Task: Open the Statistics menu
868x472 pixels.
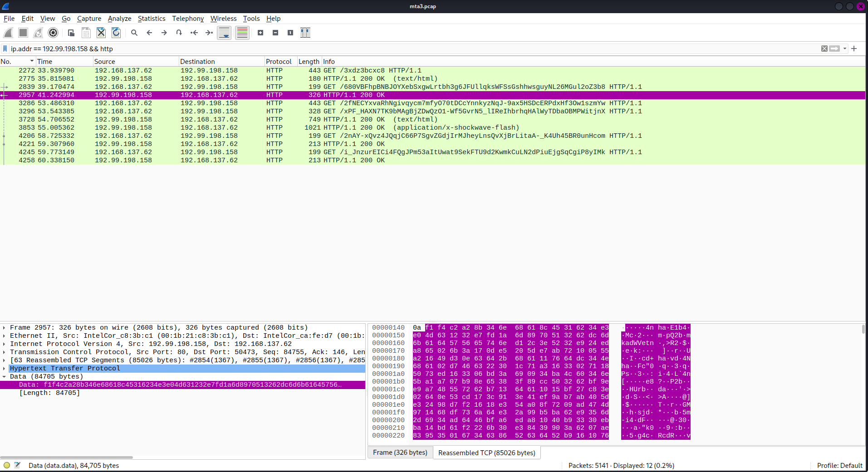Action: click(152, 19)
